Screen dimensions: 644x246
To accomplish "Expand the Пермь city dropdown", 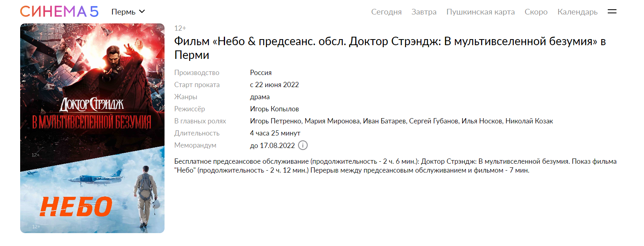I will click(128, 12).
